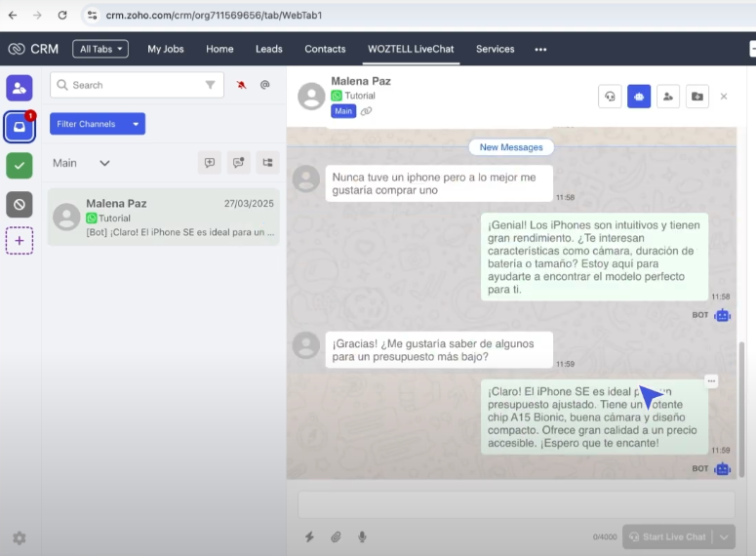Open three-dots options on last bot message
756x556 pixels.
click(x=711, y=381)
